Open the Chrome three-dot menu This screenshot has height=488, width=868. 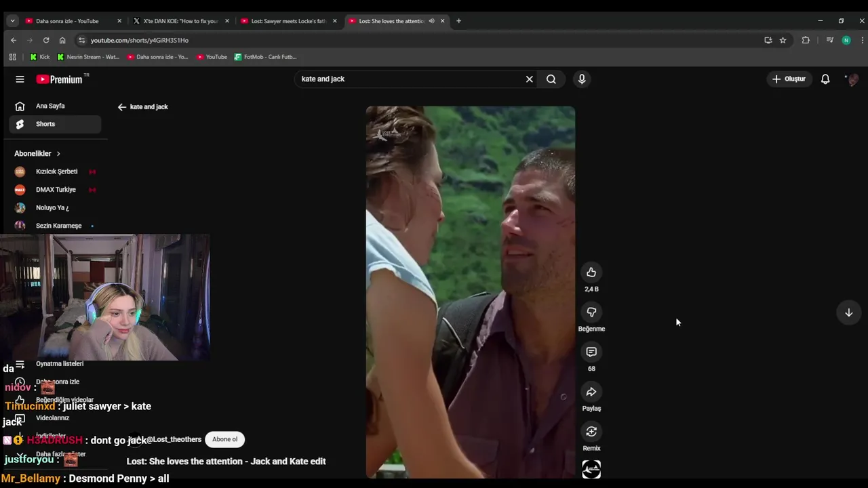click(x=862, y=40)
